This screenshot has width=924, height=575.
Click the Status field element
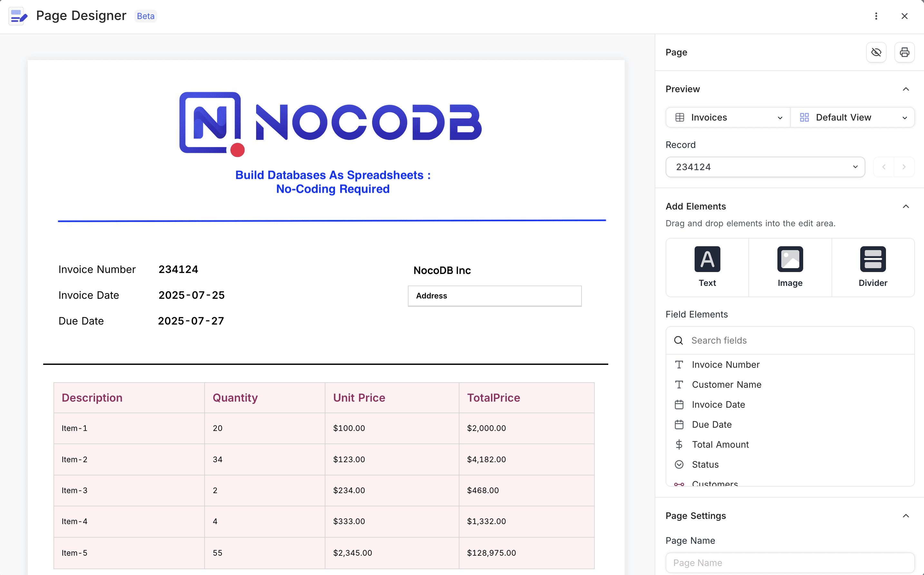click(705, 465)
